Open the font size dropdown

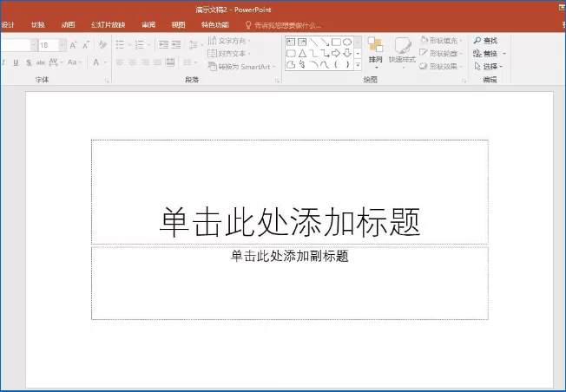click(63, 45)
